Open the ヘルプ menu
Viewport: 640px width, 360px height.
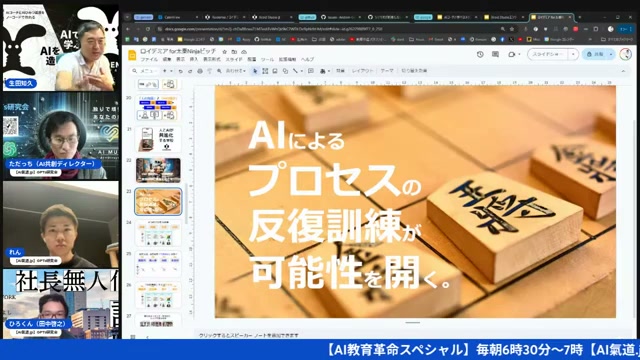pos(307,60)
